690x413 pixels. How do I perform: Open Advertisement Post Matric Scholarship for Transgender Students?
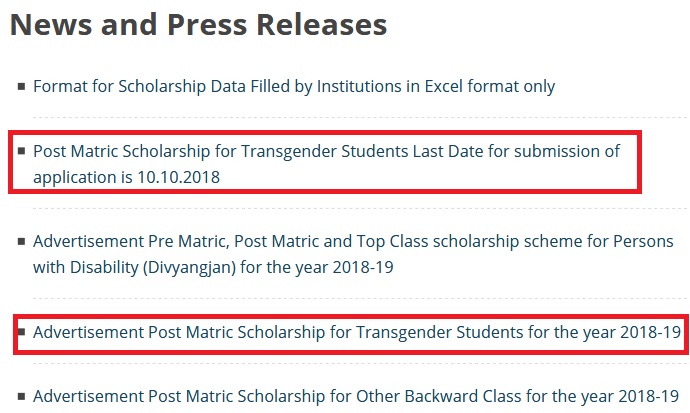(x=357, y=333)
